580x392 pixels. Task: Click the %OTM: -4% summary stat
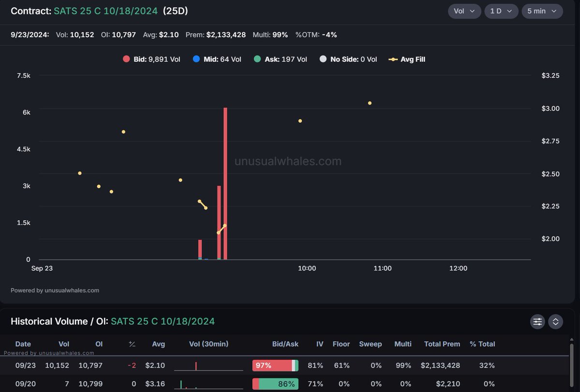tap(316, 35)
